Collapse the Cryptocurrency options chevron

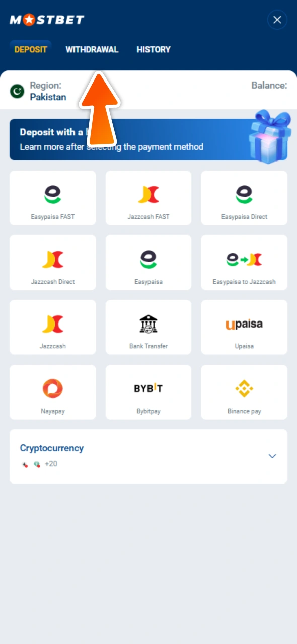[272, 456]
